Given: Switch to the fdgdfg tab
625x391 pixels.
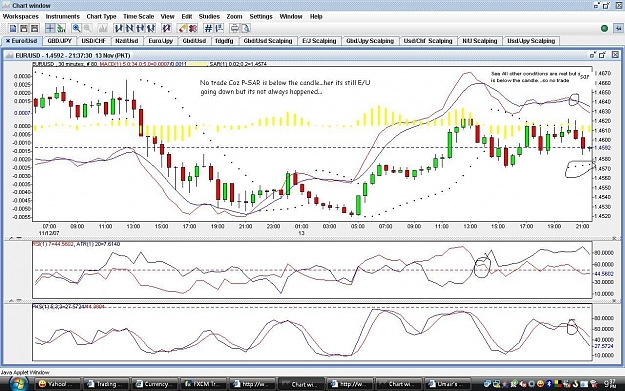Looking at the screenshot, I should [224, 41].
